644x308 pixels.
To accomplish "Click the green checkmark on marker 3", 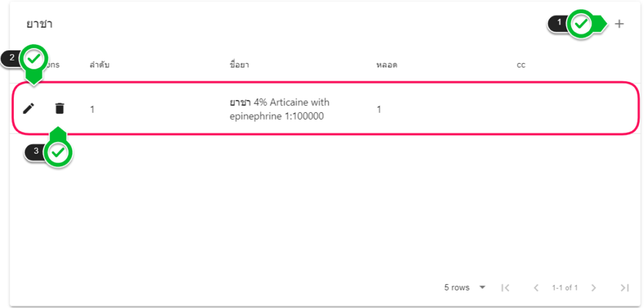I will (58, 152).
